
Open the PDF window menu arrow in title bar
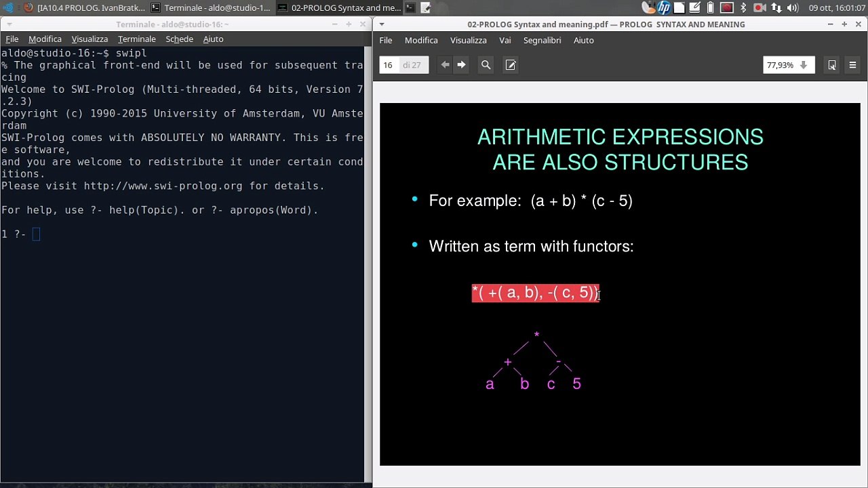point(381,24)
